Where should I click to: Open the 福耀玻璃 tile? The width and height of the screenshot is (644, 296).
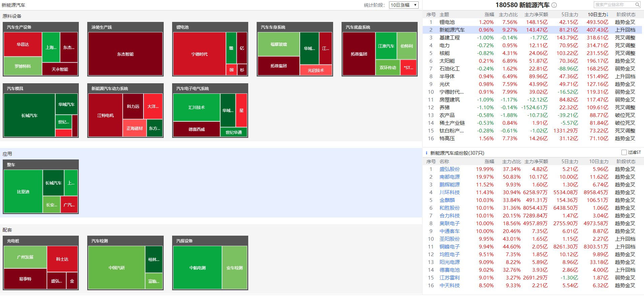(279, 44)
